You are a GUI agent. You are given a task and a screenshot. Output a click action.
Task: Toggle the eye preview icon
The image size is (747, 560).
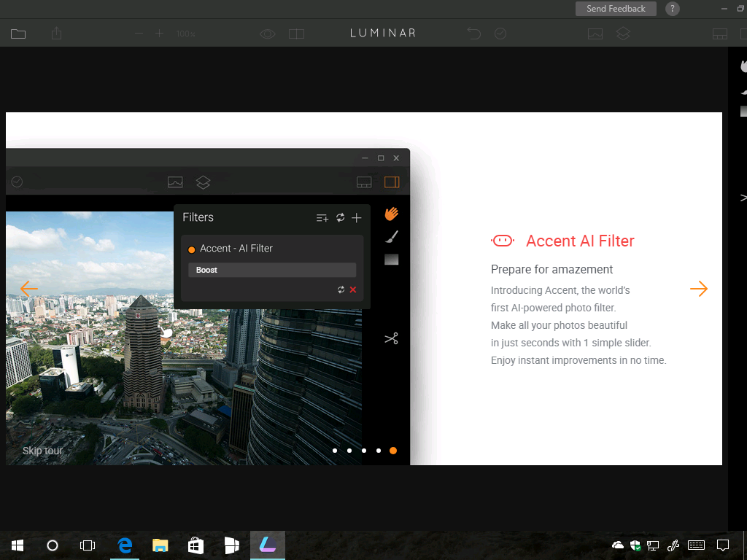(268, 34)
